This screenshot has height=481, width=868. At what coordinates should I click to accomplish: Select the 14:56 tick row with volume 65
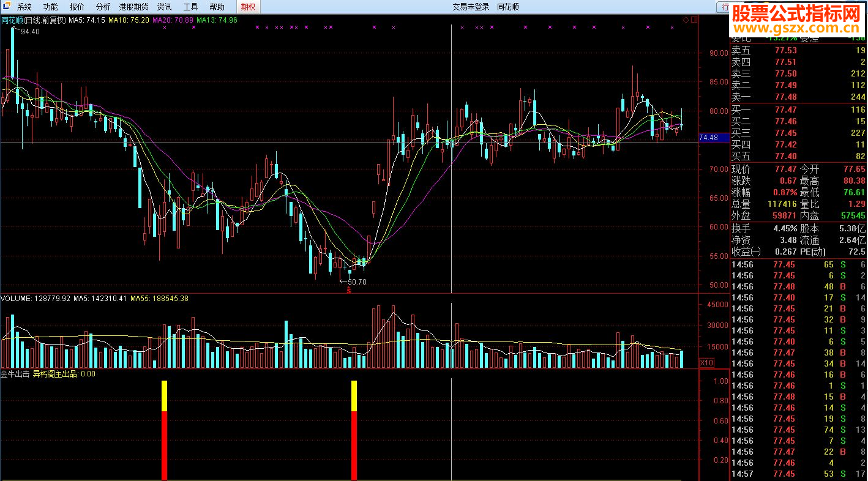[x=799, y=264]
